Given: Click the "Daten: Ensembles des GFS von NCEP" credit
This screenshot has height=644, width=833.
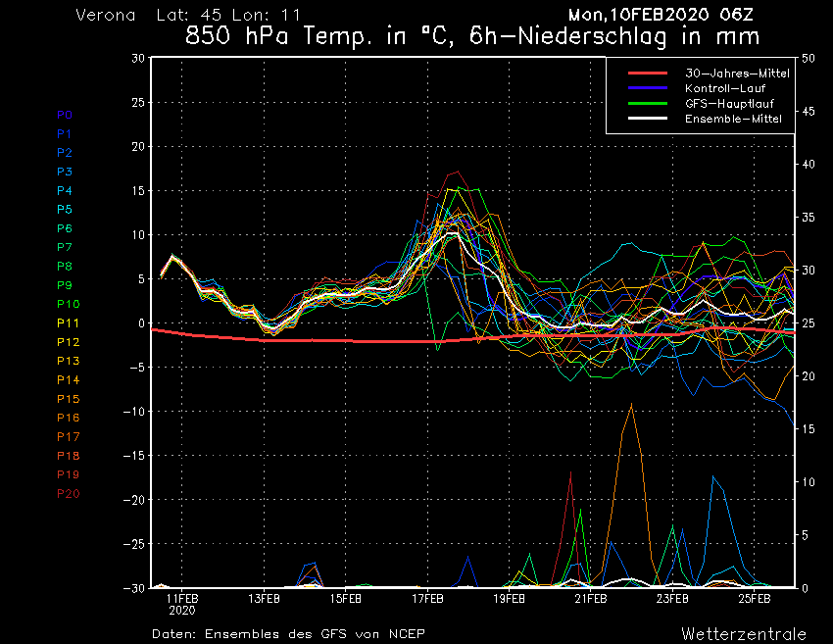Looking at the screenshot, I should (288, 634).
